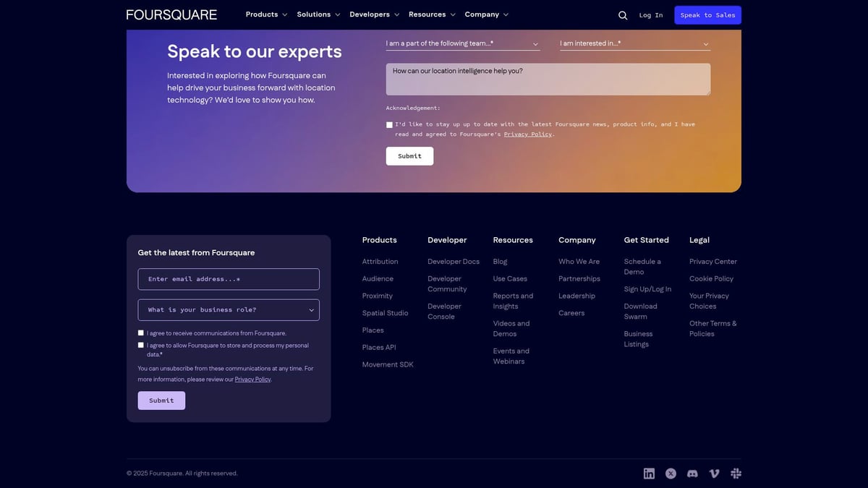Expand the Solutions menu

tap(318, 14)
